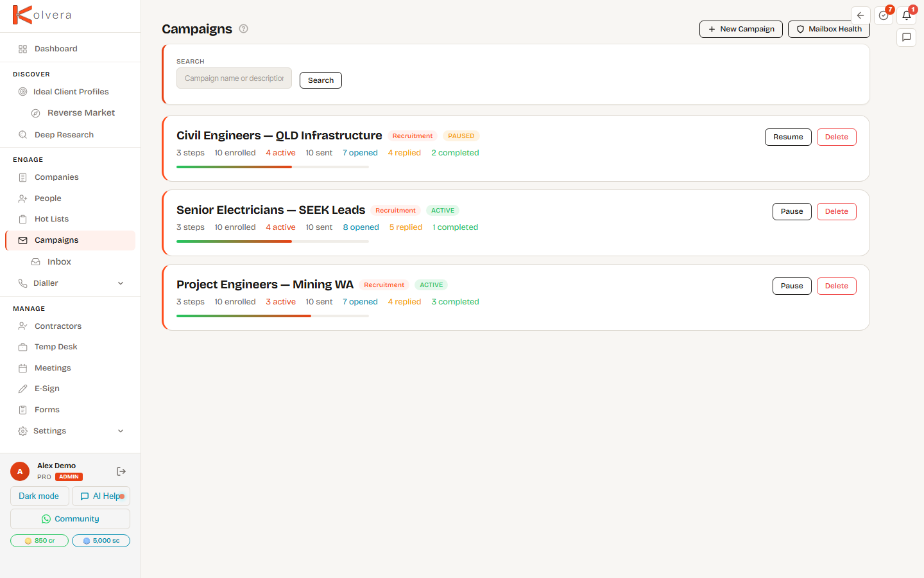The width and height of the screenshot is (924, 578).
Task: Click the Ideal Client Profiles target icon
Action: pyautogui.click(x=23, y=92)
